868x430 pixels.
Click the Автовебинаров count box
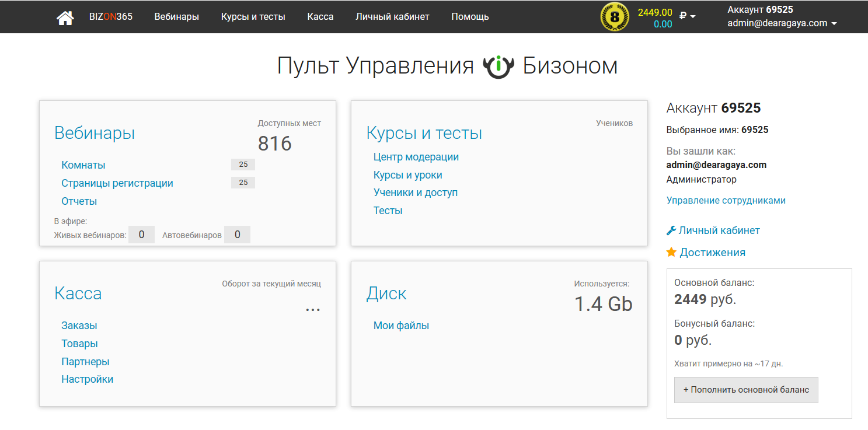(237, 235)
